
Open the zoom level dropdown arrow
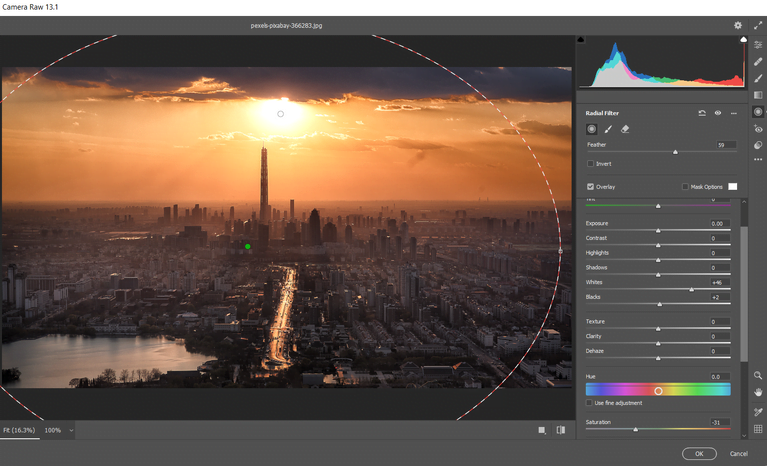72,431
